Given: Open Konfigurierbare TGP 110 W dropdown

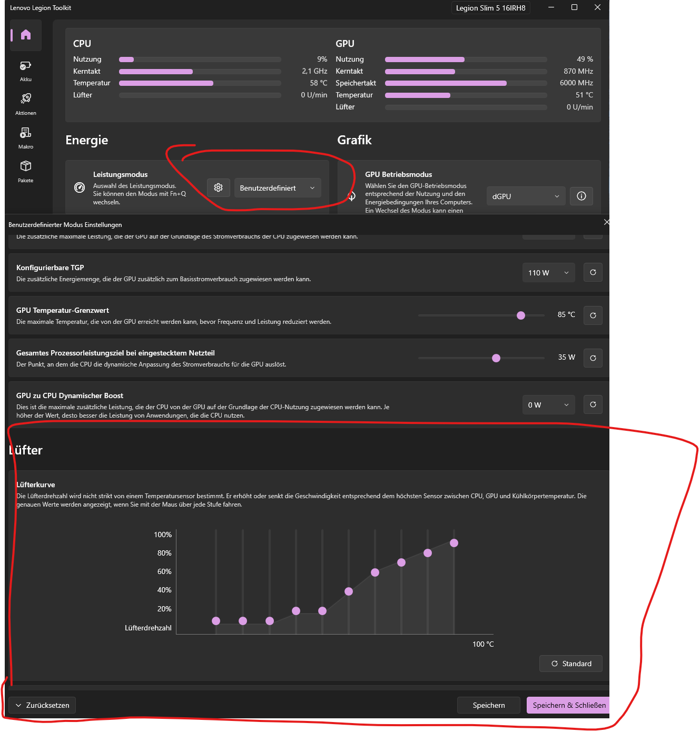Looking at the screenshot, I should pyautogui.click(x=548, y=272).
